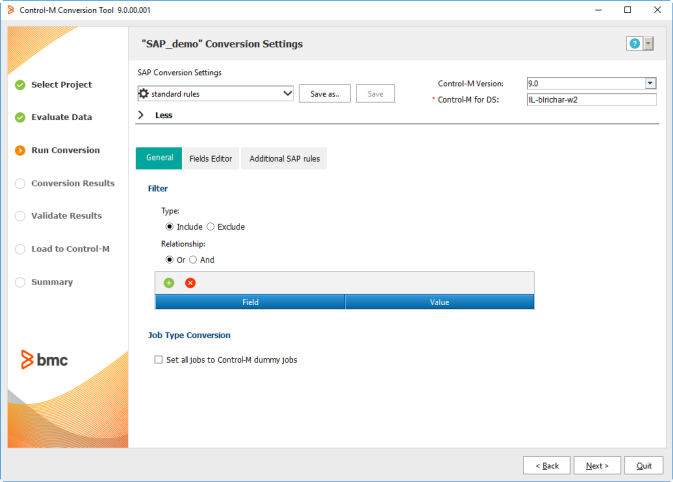Minimize the Control-M Conversion Tool window
The image size is (673, 482).
tap(598, 10)
